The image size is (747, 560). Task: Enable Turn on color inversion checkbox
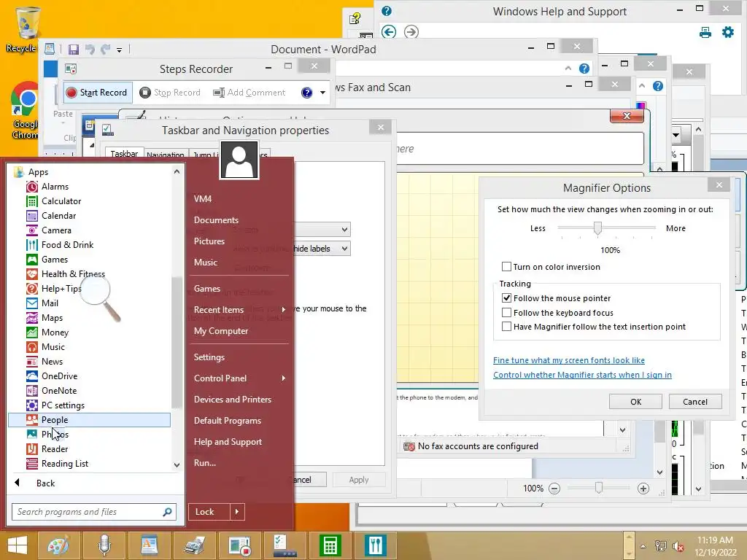point(506,267)
